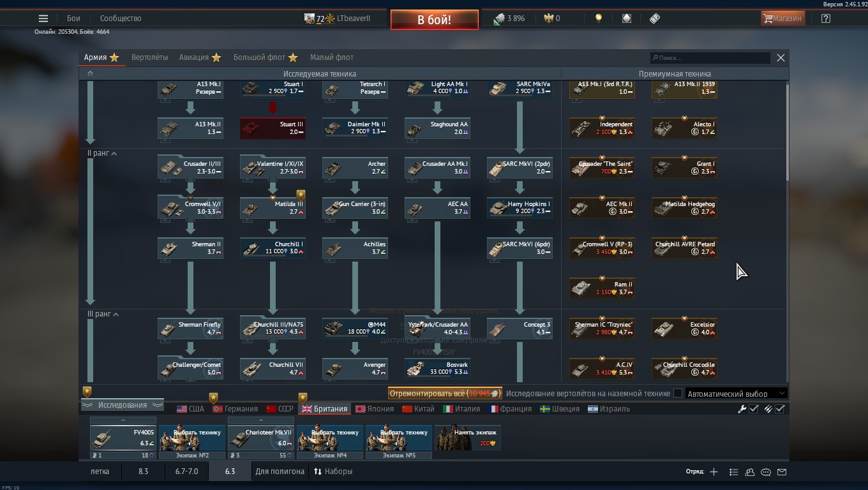Switch to the Малый флот tab
Image resolution: width=868 pixels, height=490 pixels.
pyautogui.click(x=332, y=57)
